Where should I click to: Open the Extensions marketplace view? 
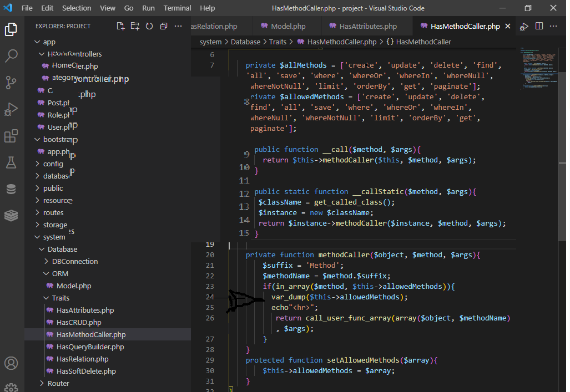(x=11, y=136)
